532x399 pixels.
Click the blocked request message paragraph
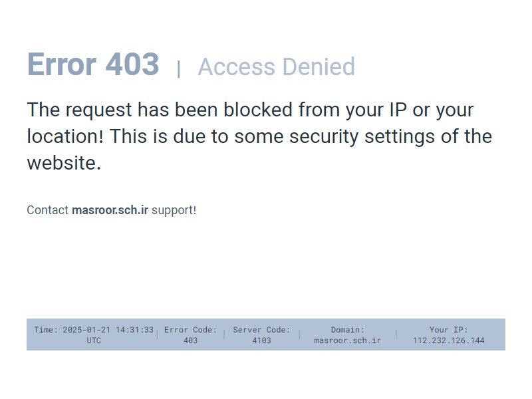pyautogui.click(x=259, y=136)
